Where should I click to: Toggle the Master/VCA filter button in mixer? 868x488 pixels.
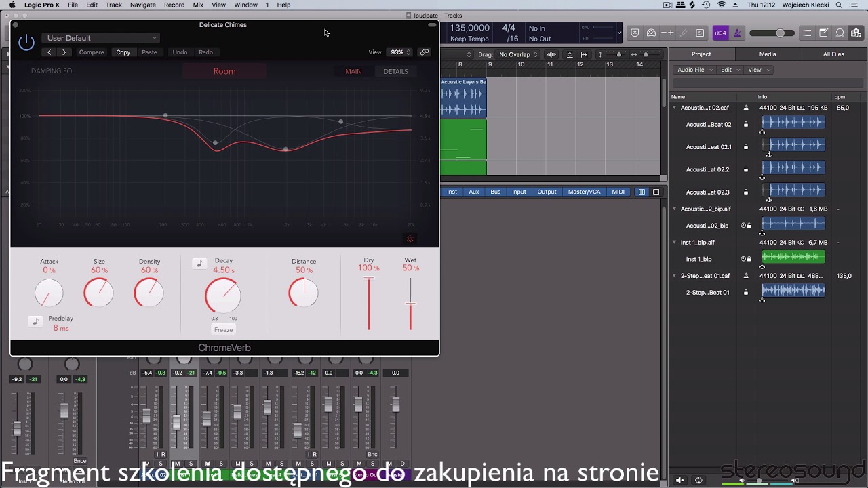pyautogui.click(x=584, y=192)
